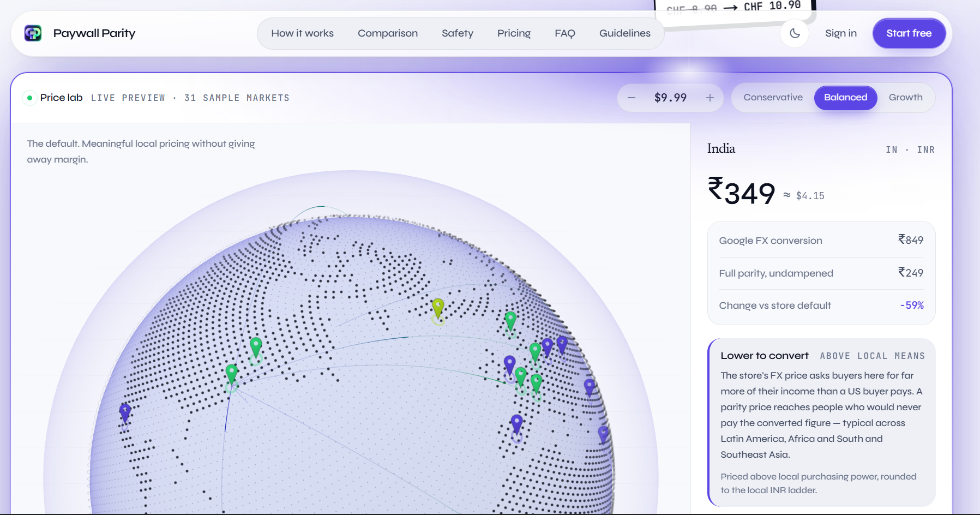The height and width of the screenshot is (515, 980).
Task: Go to the Comparison section
Action: point(388,33)
